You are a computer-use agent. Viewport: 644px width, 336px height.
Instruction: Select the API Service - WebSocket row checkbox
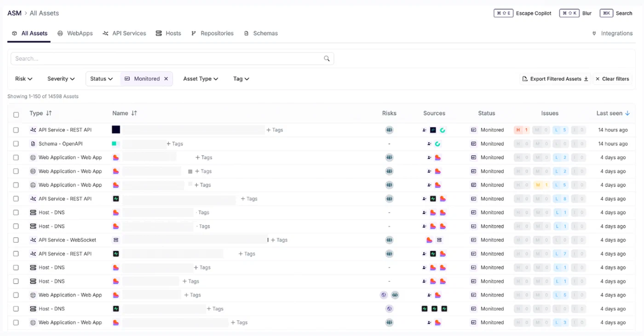click(x=16, y=240)
